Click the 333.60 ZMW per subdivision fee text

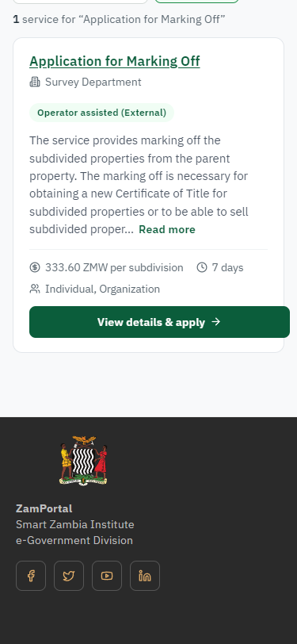click(x=114, y=267)
